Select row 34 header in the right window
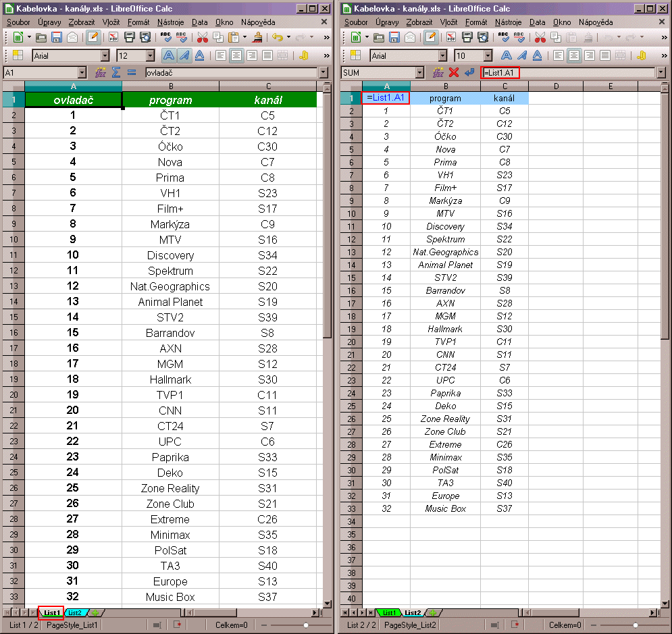The height and width of the screenshot is (634, 672). coord(351,522)
